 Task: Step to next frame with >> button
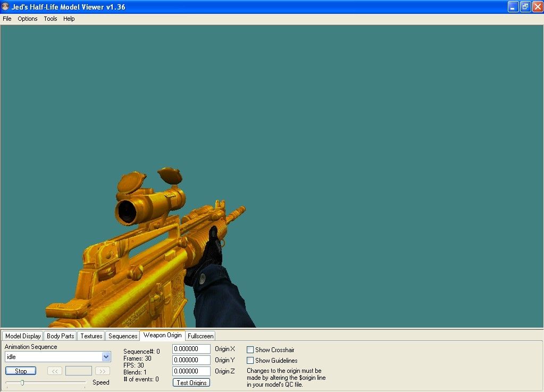pos(102,371)
